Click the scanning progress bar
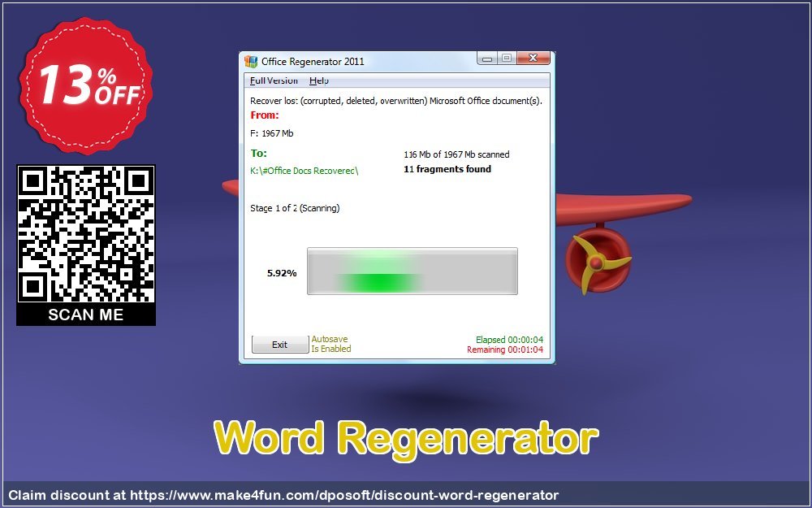The image size is (812, 508). (412, 271)
